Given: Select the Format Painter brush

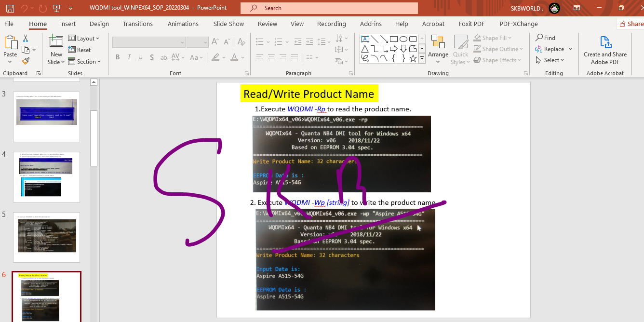Looking at the screenshot, I should (x=26, y=61).
